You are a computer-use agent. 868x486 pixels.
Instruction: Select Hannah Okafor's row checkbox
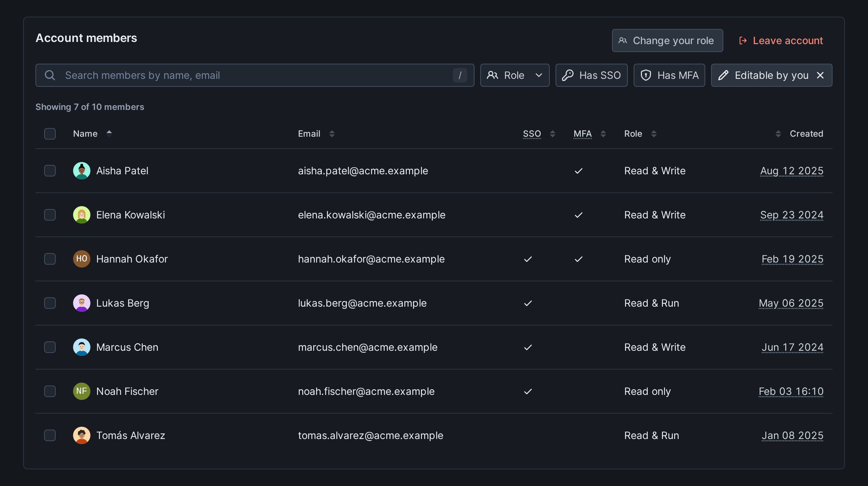click(50, 259)
